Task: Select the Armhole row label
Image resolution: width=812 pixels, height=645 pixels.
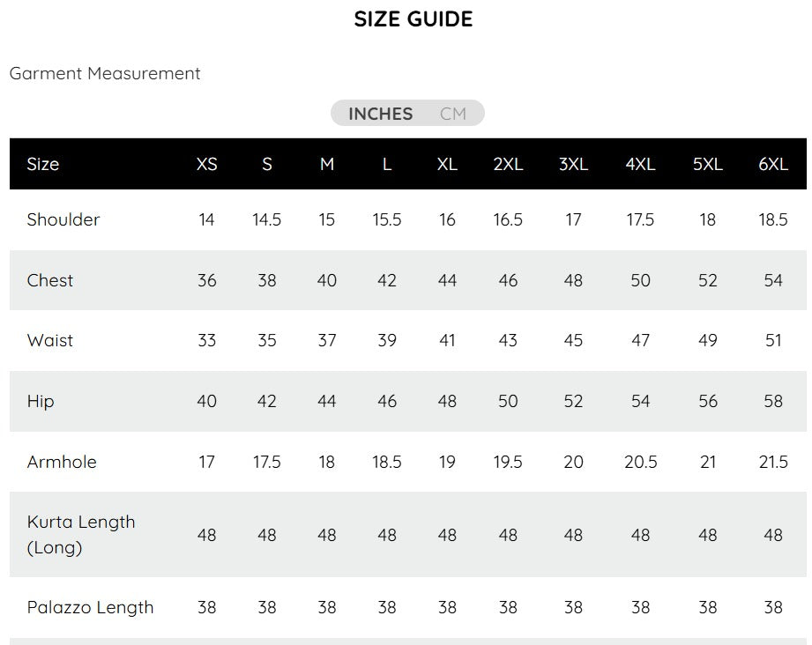Action: 62,462
